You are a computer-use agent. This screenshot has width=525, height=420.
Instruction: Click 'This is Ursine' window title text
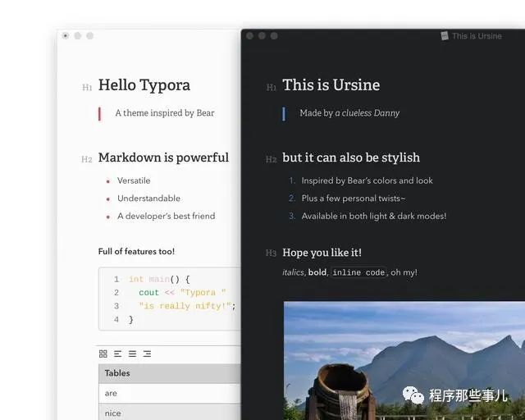pyautogui.click(x=477, y=36)
